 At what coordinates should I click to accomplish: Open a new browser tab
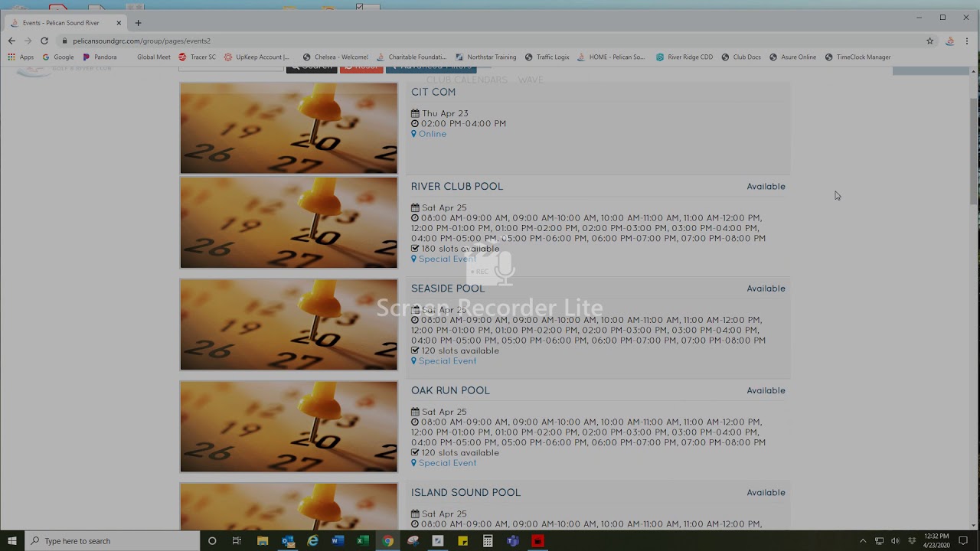(x=139, y=23)
